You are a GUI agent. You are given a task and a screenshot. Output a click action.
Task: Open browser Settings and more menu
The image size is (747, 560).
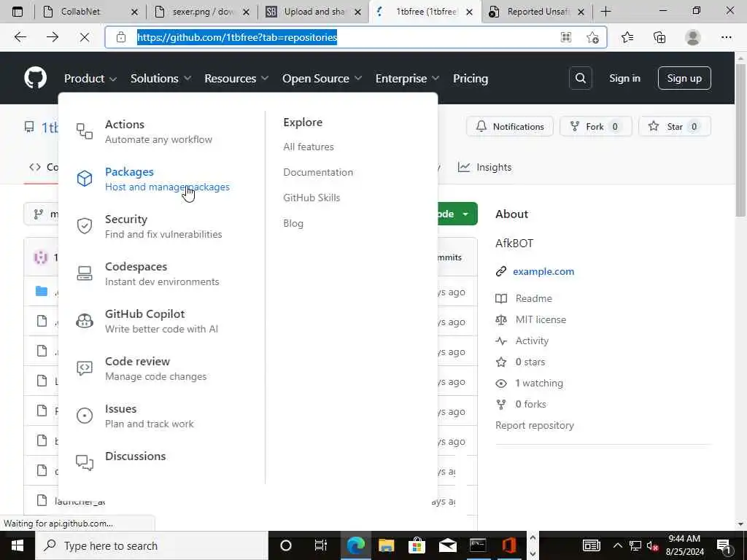click(x=726, y=37)
